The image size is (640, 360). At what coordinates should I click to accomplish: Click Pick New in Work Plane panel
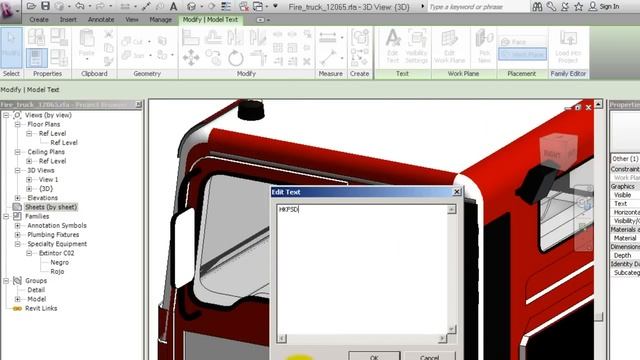484,46
